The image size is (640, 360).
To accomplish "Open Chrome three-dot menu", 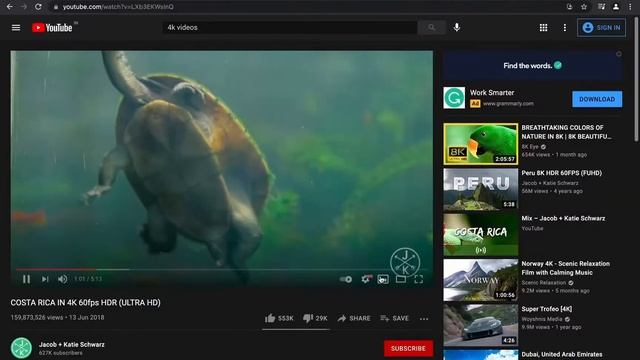I will coord(630,7).
